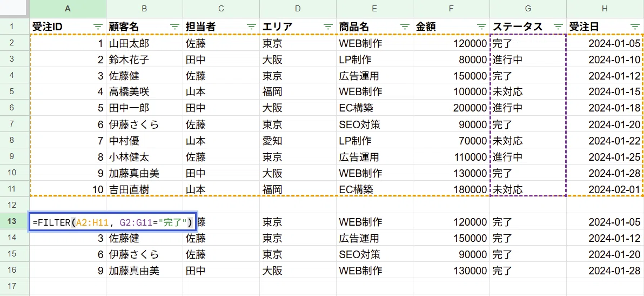Click the 加藤真由美 cell in row 10
Viewport: 644px width, 296px height.
point(145,173)
